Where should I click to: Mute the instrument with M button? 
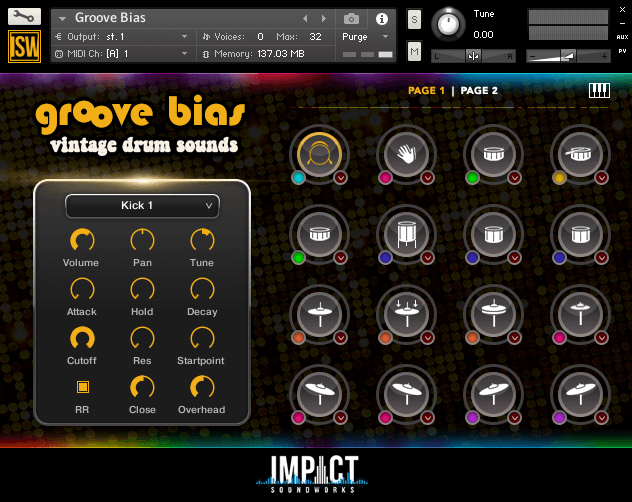click(414, 52)
